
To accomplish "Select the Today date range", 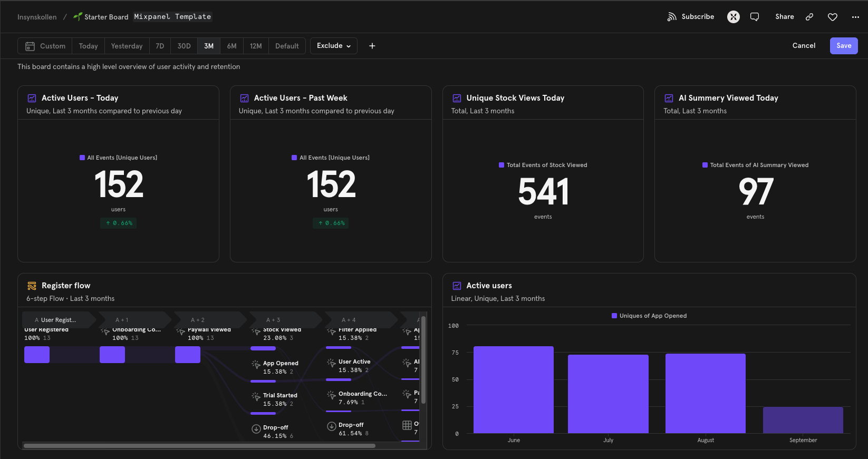I will (88, 46).
